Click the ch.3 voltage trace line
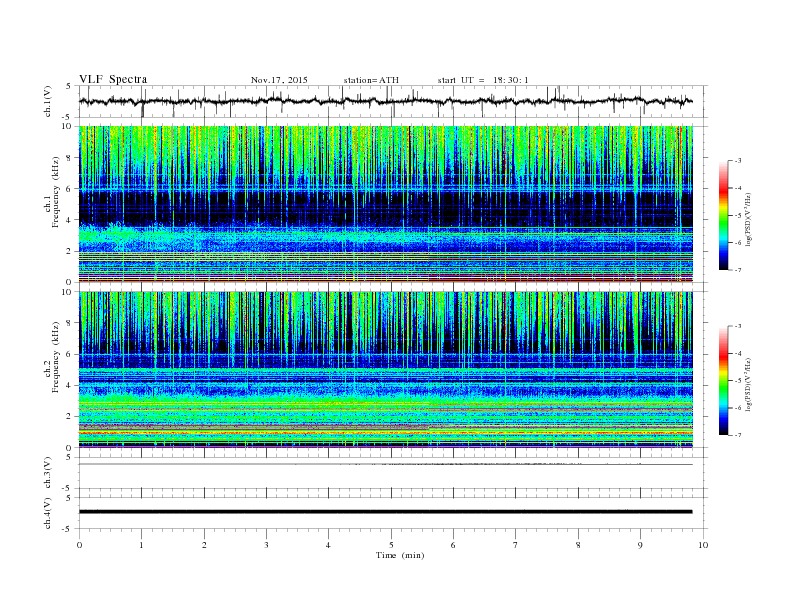 [x=385, y=464]
